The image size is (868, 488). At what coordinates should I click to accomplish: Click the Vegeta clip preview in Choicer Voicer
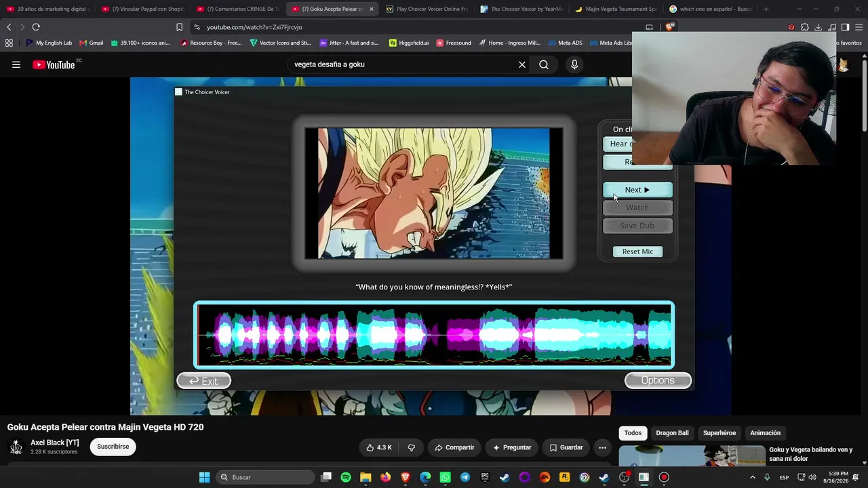(x=434, y=193)
